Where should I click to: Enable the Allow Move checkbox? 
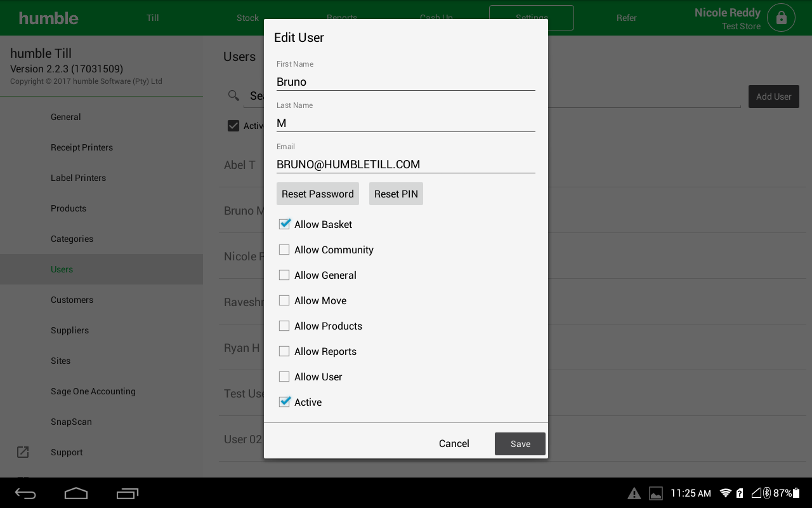284,300
